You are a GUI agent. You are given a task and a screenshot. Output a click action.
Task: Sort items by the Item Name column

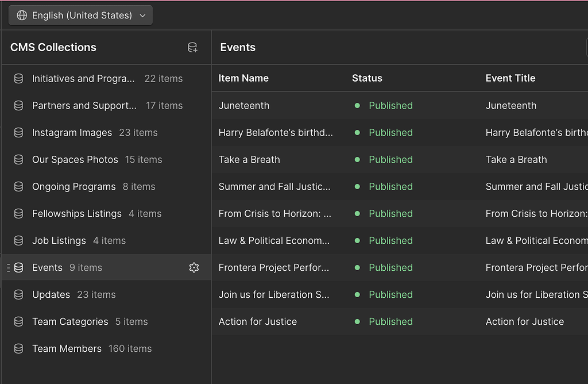[243, 78]
